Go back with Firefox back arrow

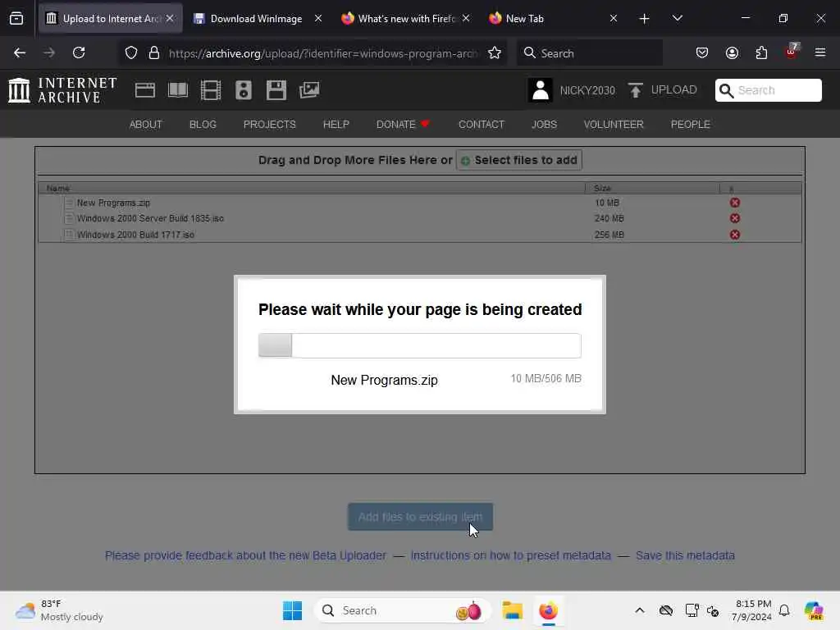coord(20,52)
